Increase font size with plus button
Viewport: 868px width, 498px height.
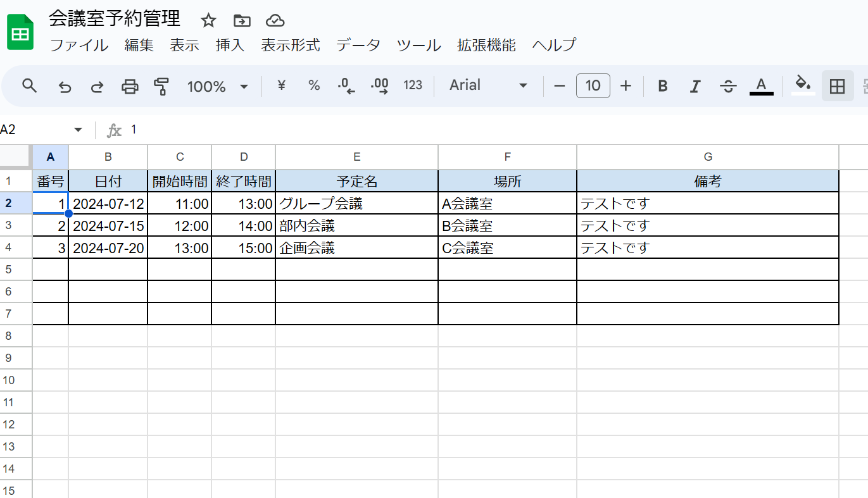[x=626, y=85]
